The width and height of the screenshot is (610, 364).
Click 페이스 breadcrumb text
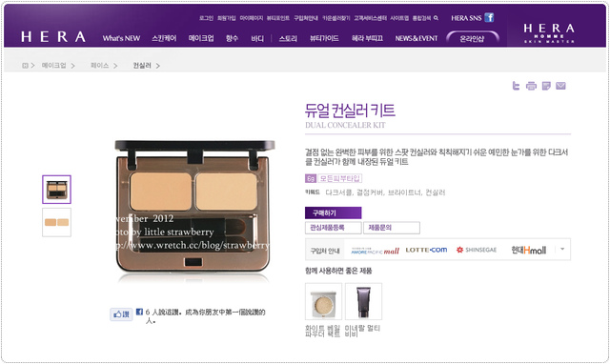(99, 66)
